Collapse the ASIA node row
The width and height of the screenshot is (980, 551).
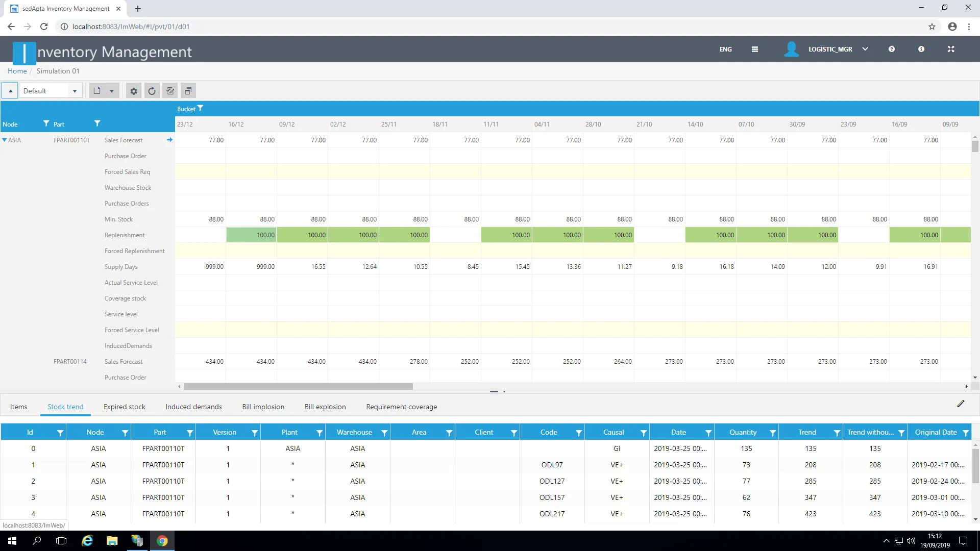click(5, 140)
